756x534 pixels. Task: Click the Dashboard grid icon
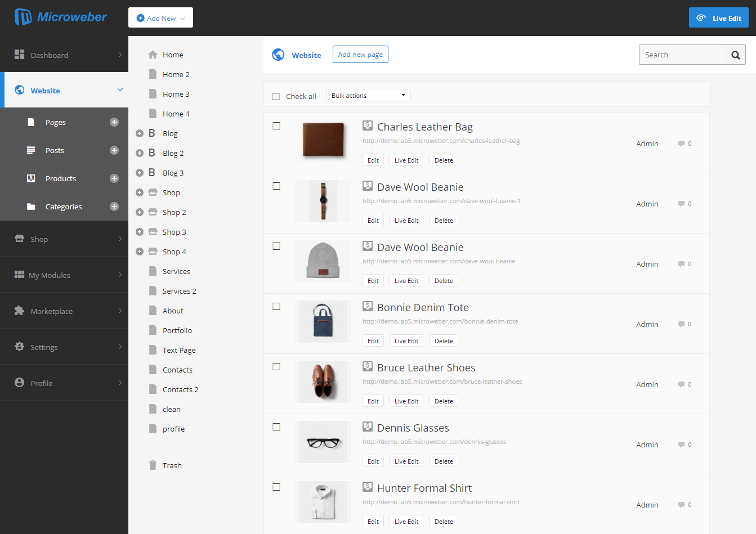(19, 54)
